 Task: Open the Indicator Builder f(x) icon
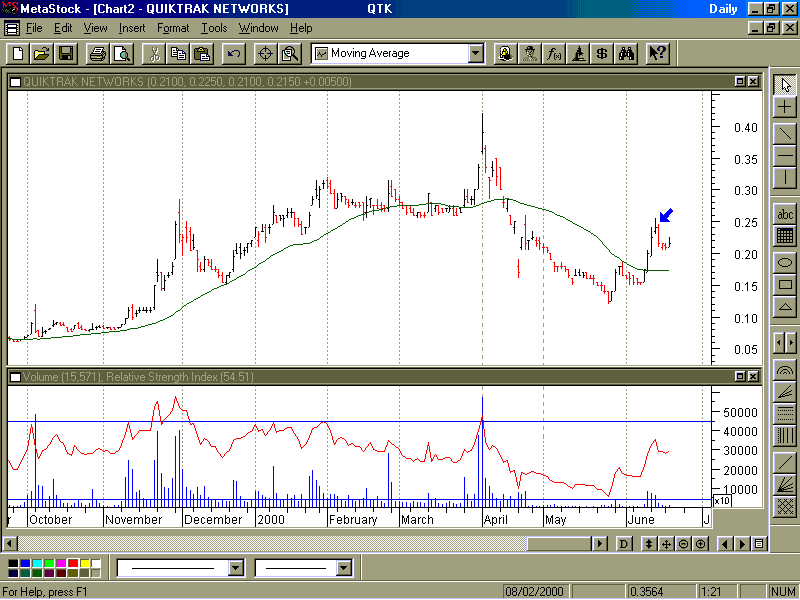pyautogui.click(x=554, y=53)
